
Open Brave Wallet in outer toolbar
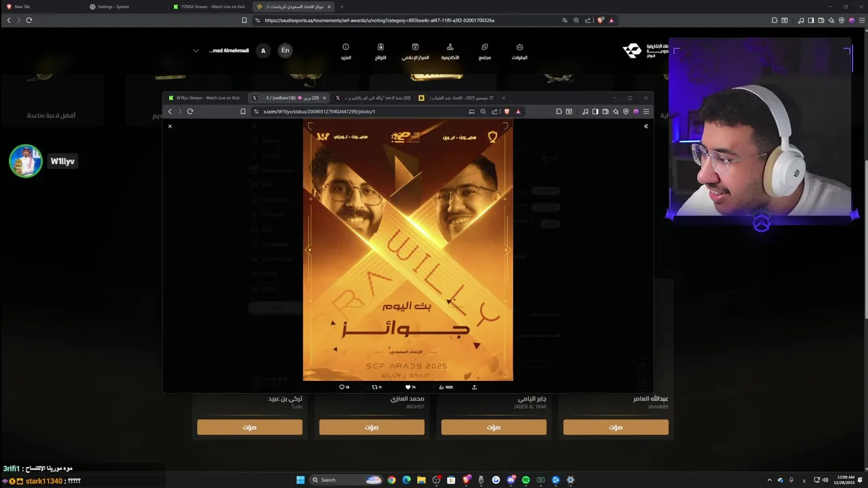point(821,20)
